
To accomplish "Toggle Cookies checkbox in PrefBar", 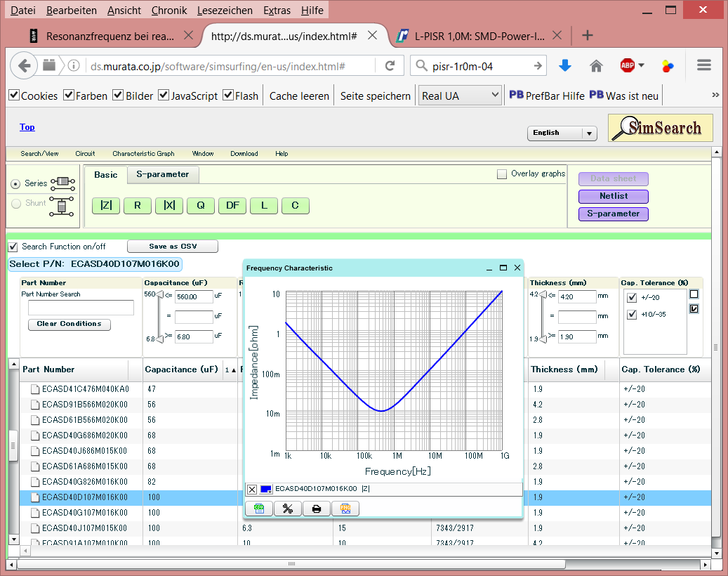I will click(x=15, y=96).
